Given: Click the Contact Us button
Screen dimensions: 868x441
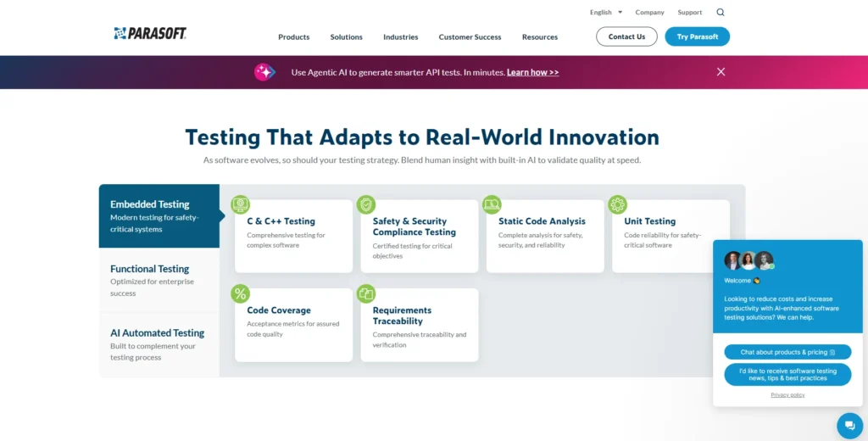Looking at the screenshot, I should (x=626, y=36).
